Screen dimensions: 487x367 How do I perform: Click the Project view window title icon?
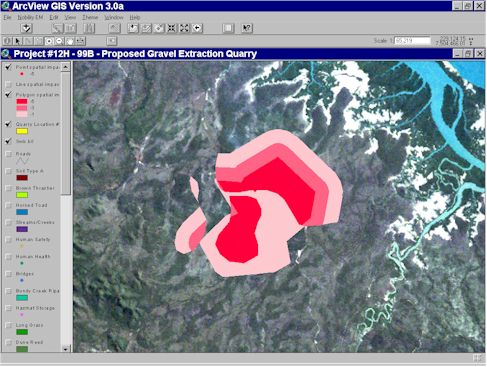click(x=6, y=53)
